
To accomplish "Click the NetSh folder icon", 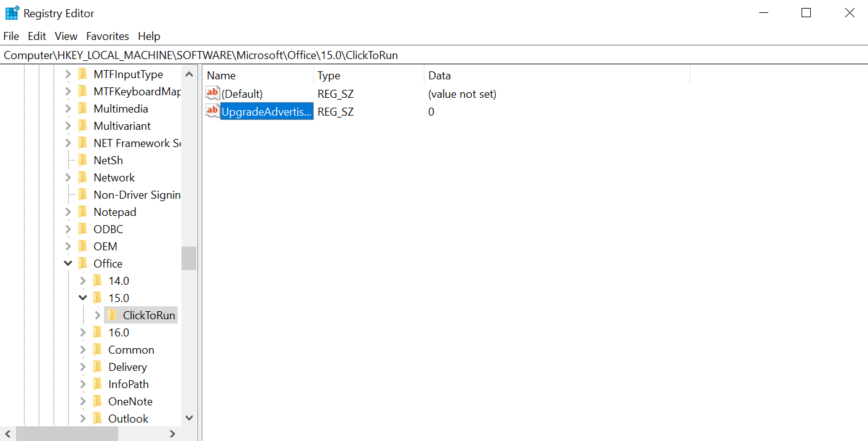I will [x=82, y=161].
